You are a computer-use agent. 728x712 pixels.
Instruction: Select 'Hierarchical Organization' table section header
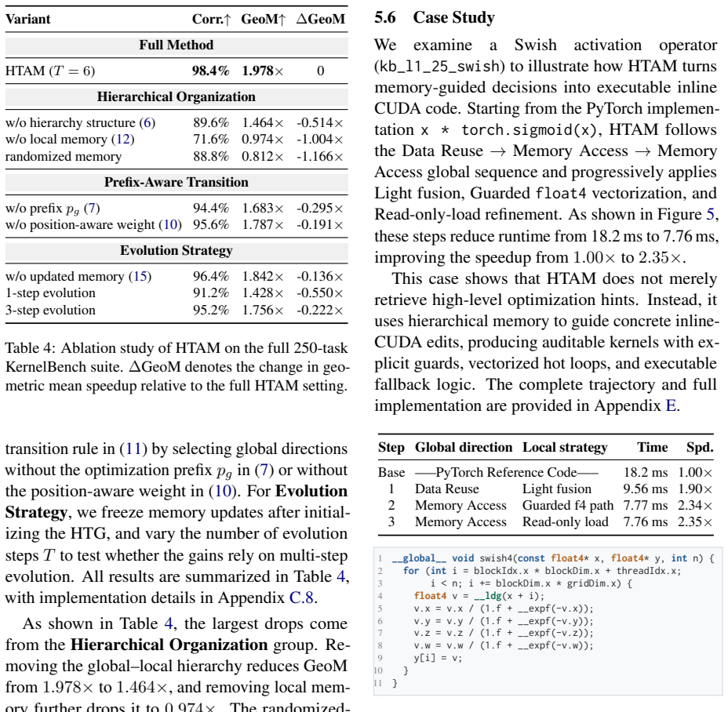point(177,96)
